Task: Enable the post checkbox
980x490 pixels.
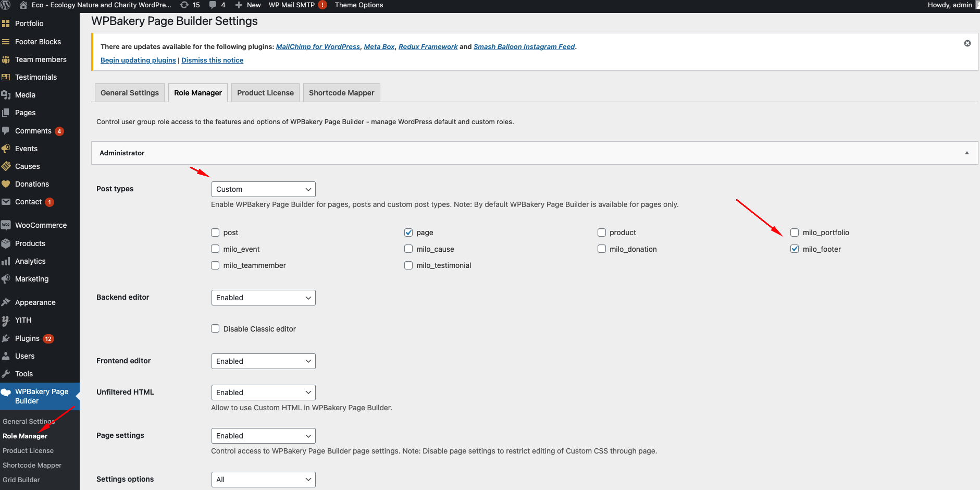Action: (x=215, y=232)
